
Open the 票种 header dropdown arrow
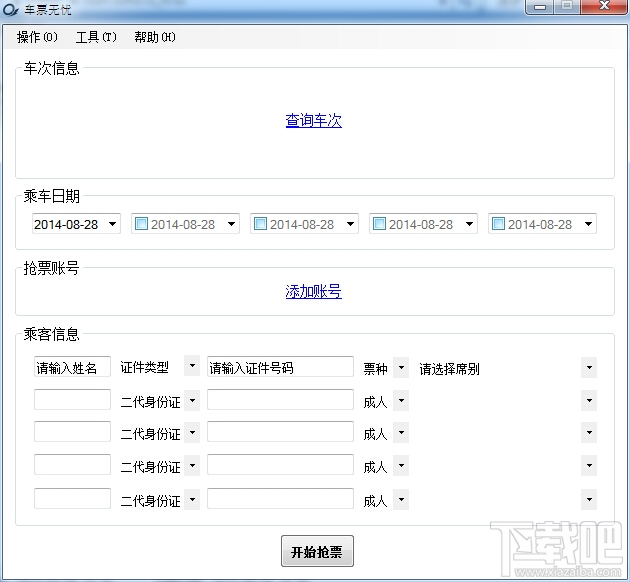coord(401,367)
